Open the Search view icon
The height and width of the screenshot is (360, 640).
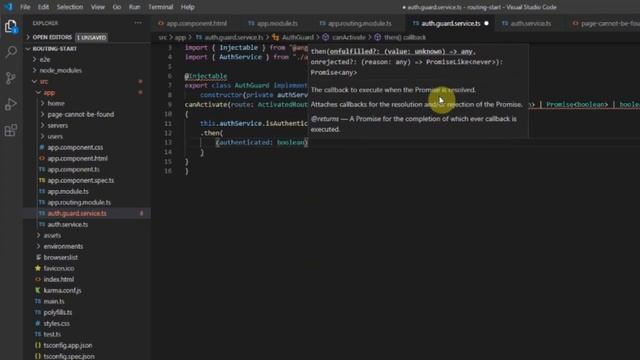[11, 52]
